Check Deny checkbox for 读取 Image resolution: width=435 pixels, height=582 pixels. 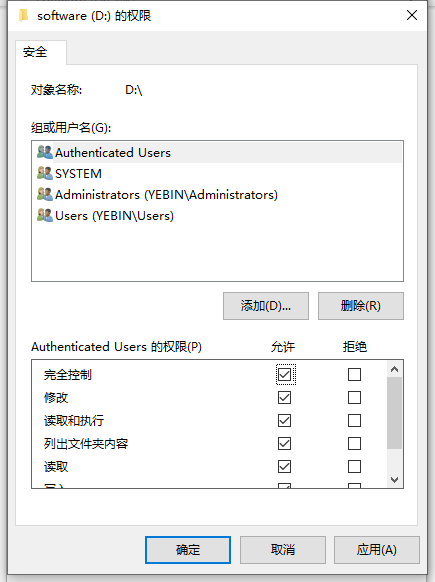point(354,467)
